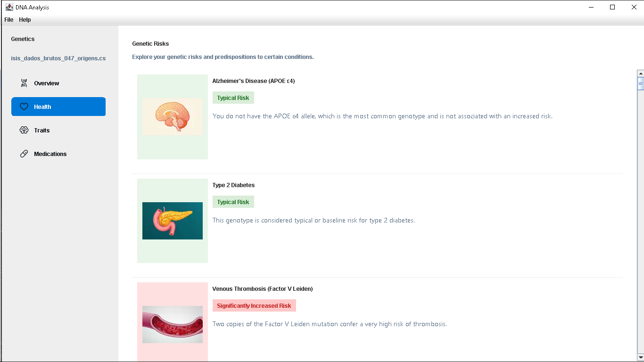
Task: Click the Typical Risk badge under Alzheimer's Disease
Action: (x=233, y=98)
